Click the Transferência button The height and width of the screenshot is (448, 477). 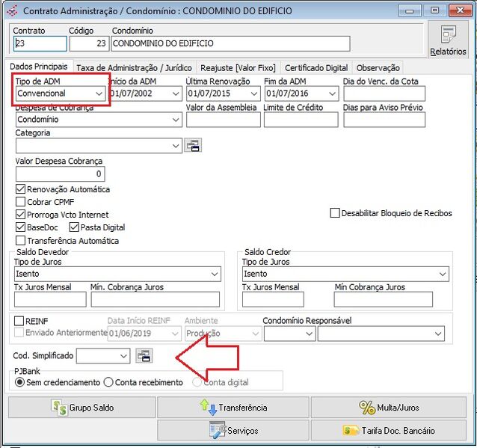(x=233, y=408)
